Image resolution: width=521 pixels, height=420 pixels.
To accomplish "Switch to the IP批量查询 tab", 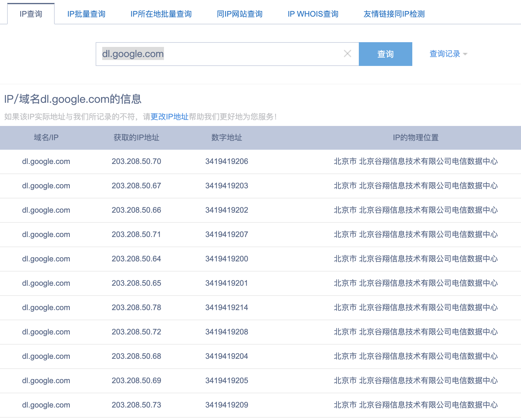I will coord(86,14).
